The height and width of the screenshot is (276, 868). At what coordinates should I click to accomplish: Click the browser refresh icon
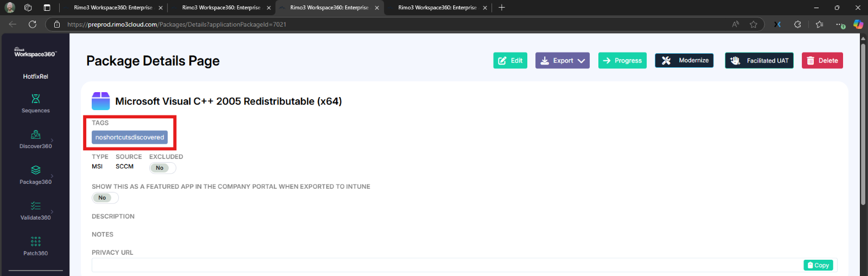[x=33, y=24]
